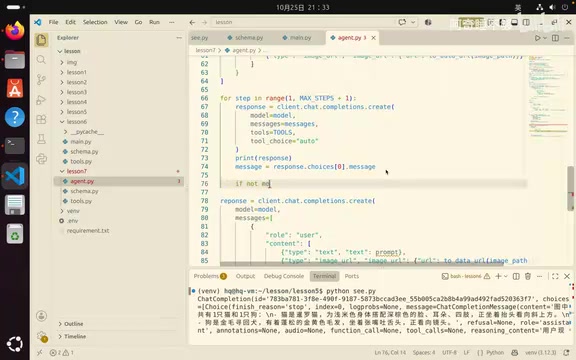Toggle the primary side bar layout icon
Viewport: 576px width, 360px height.
coord(502,22)
